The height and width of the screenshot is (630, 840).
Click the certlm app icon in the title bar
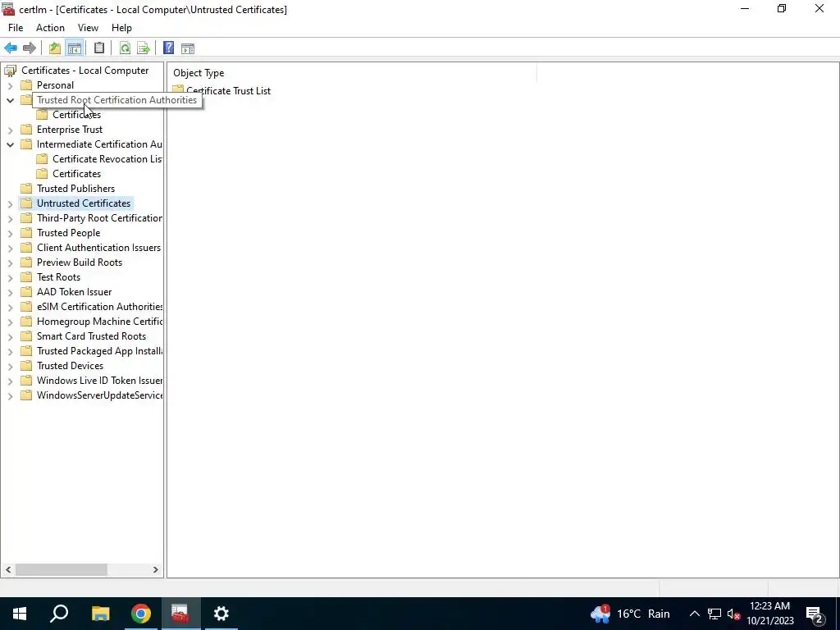[x=8, y=9]
